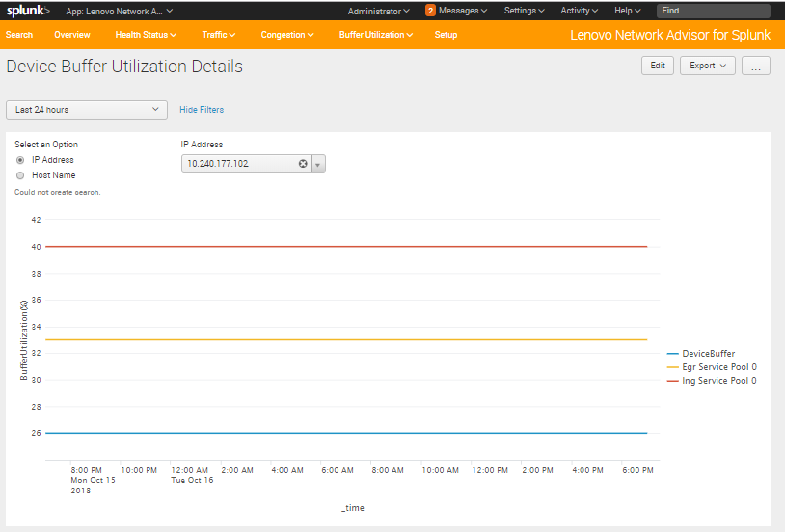Click the Find search box
785x532 pixels.
coord(713,11)
